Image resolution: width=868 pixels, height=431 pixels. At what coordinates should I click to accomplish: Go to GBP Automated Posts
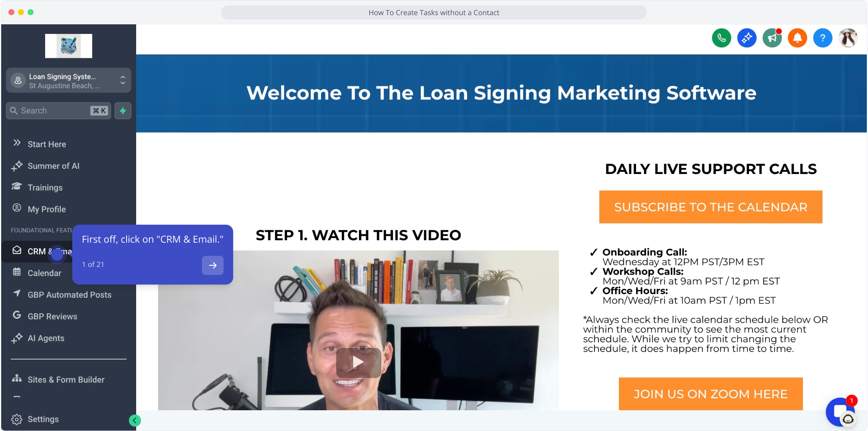pyautogui.click(x=69, y=295)
